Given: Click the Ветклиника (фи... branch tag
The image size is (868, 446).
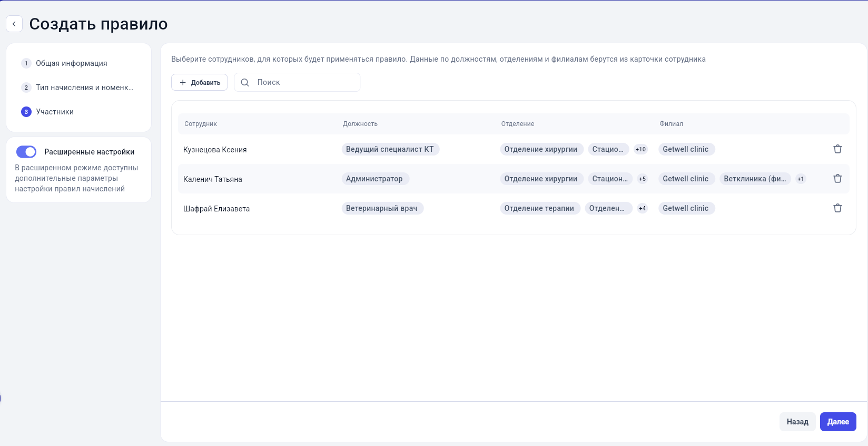Looking at the screenshot, I should click(x=755, y=179).
